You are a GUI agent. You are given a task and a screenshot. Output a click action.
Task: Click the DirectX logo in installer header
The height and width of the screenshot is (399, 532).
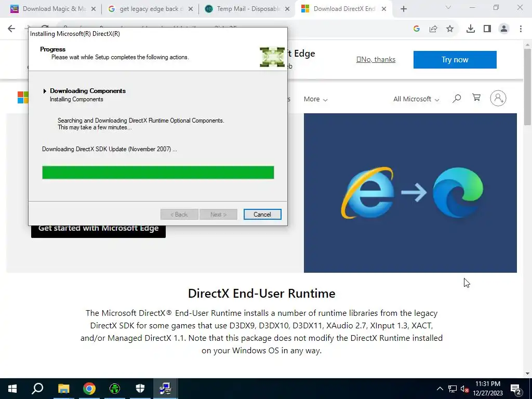272,57
